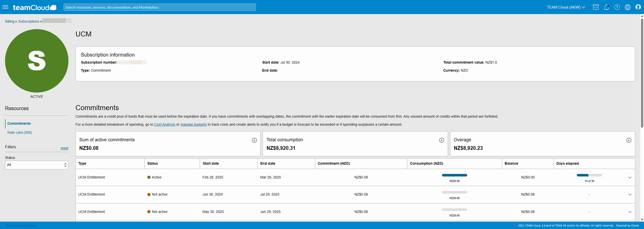
Task: Click the Total commitment value NZ$1.0 text
Action: coord(470,63)
